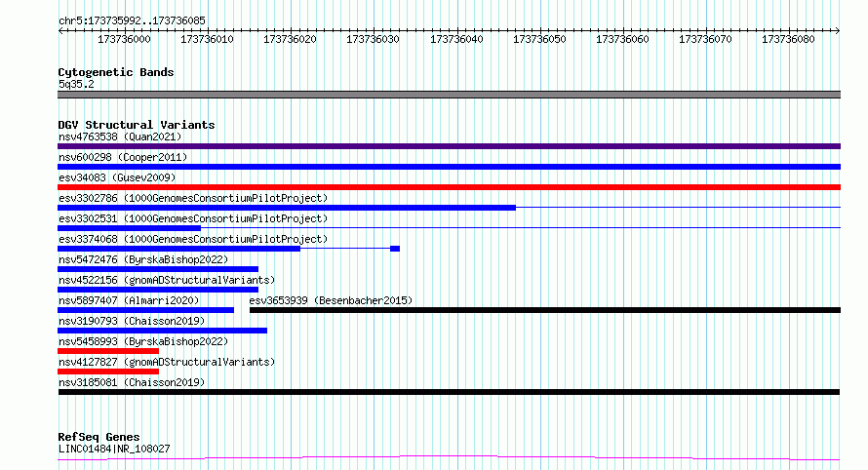Open variant esv3302531 label
This screenshot has height=470, width=868.
pyautogui.click(x=193, y=218)
